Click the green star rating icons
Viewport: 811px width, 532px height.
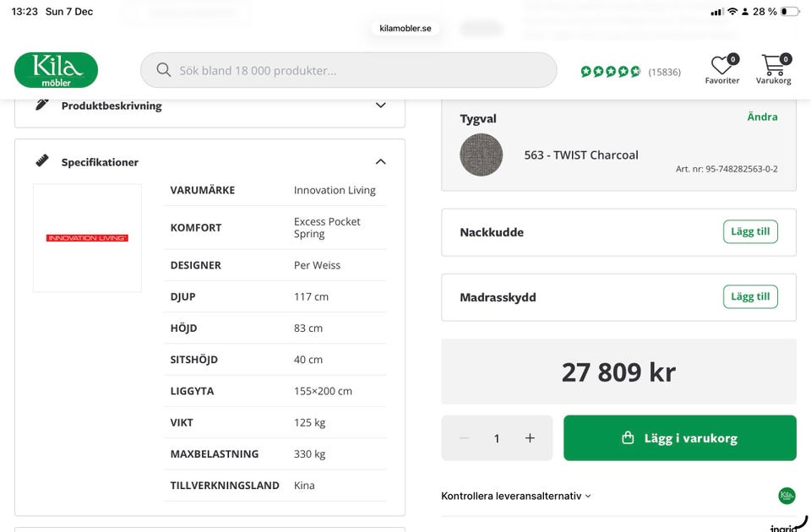(x=611, y=72)
